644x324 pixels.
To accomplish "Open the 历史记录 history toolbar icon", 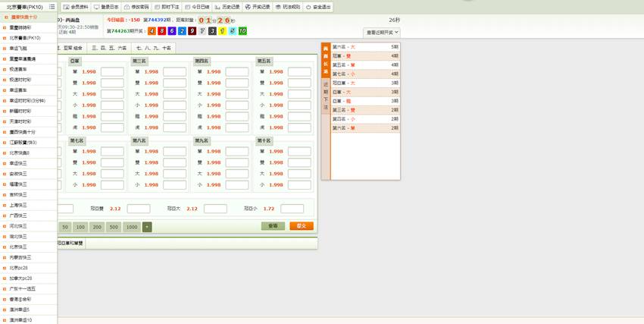I will (x=217, y=7).
